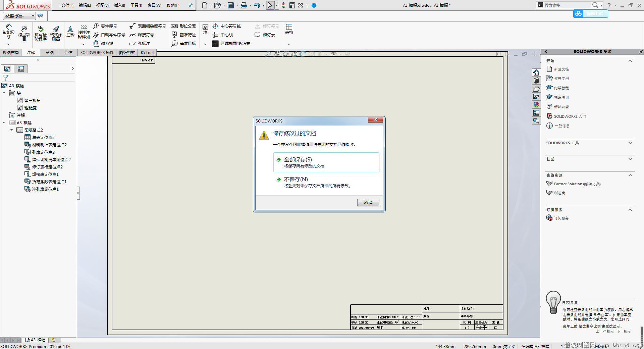Click the Undo toolbar icon
Viewport: 644px width, 349px height.
[x=257, y=5]
